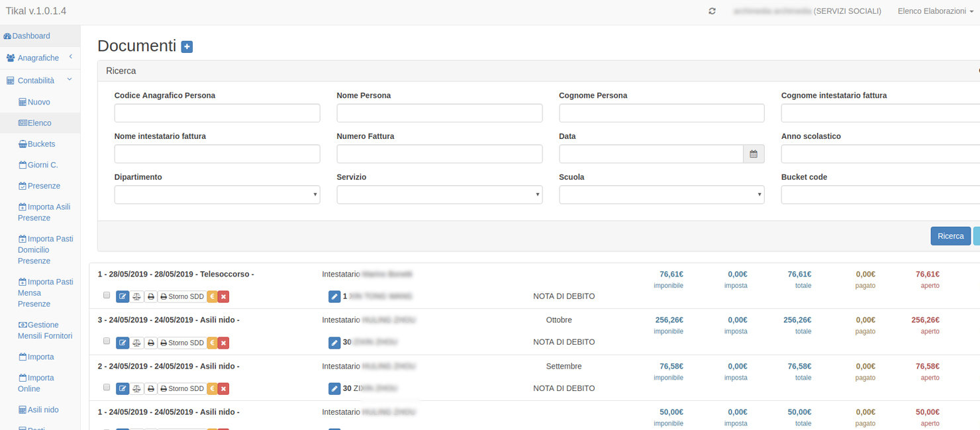980x430 pixels.
Task: Expand the Scuola dropdown list
Action: tap(661, 195)
